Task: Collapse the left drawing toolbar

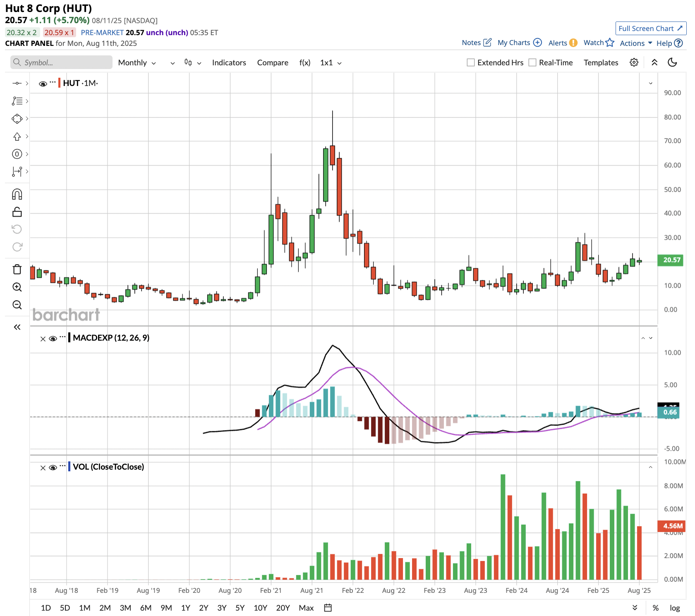Action: point(17,327)
